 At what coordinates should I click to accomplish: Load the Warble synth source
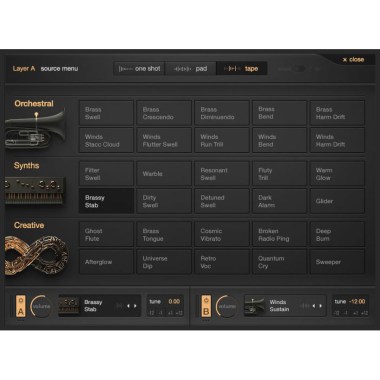tap(164, 174)
